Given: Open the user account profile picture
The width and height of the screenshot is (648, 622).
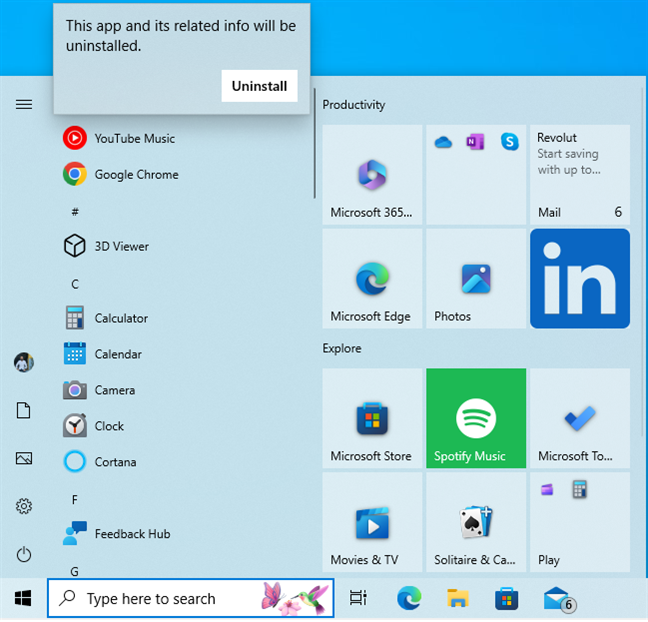Looking at the screenshot, I should [x=24, y=362].
